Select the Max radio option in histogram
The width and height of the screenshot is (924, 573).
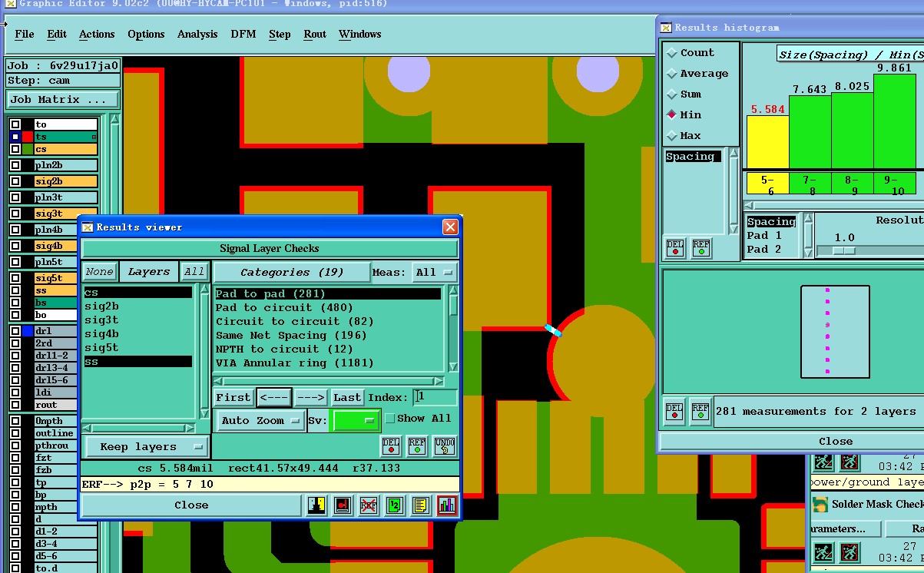pyautogui.click(x=672, y=136)
